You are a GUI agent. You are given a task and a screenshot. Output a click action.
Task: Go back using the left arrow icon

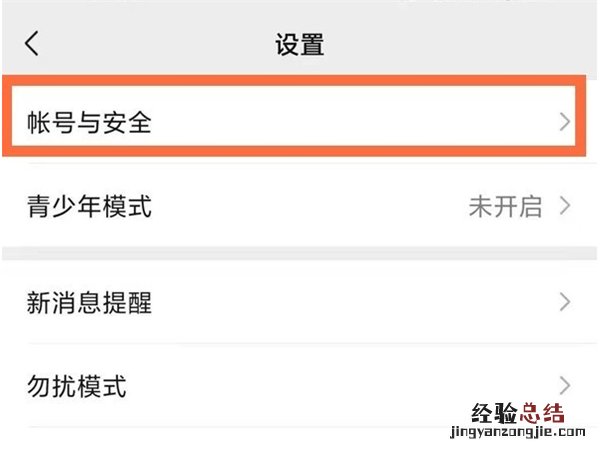point(33,43)
